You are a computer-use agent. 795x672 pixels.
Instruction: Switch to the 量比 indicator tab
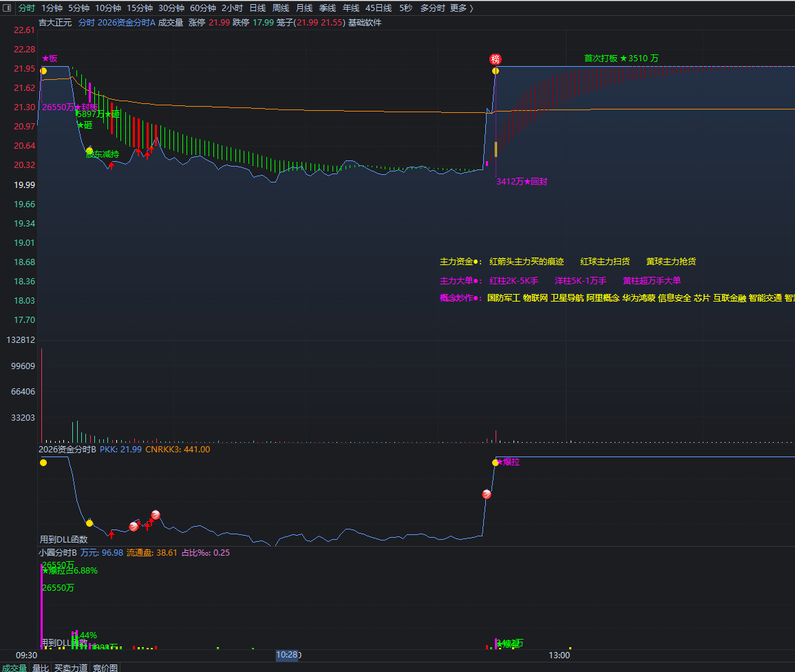[41, 668]
